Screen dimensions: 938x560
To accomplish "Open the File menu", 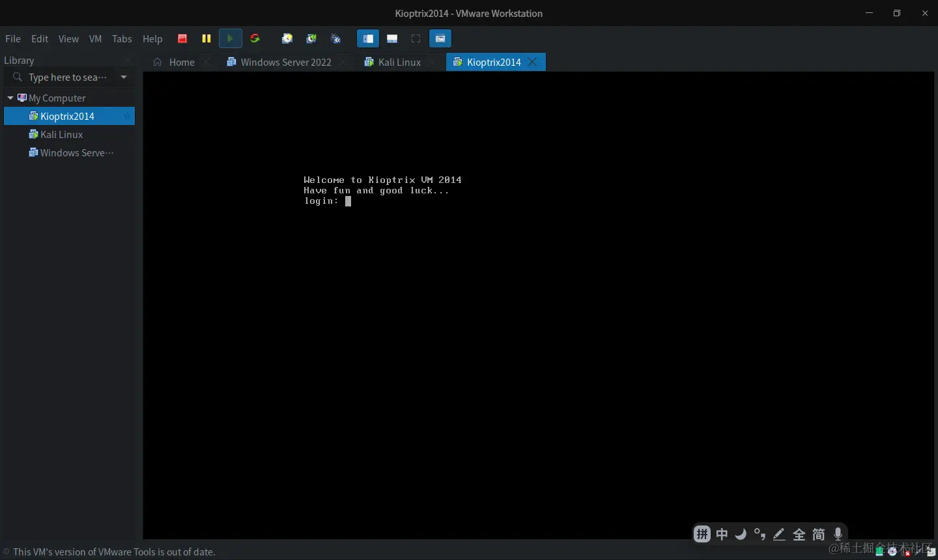I will point(13,38).
